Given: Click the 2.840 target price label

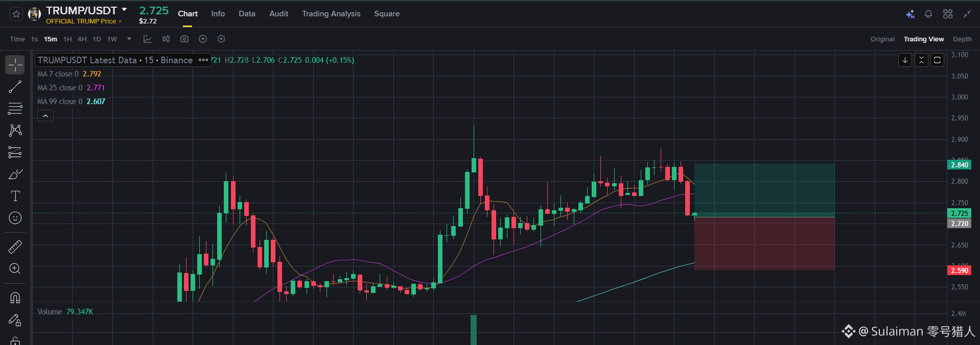Looking at the screenshot, I should tap(959, 165).
